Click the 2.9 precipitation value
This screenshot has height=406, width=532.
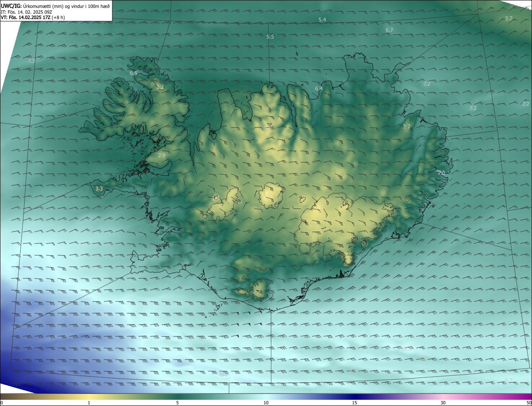pyautogui.click(x=162, y=156)
